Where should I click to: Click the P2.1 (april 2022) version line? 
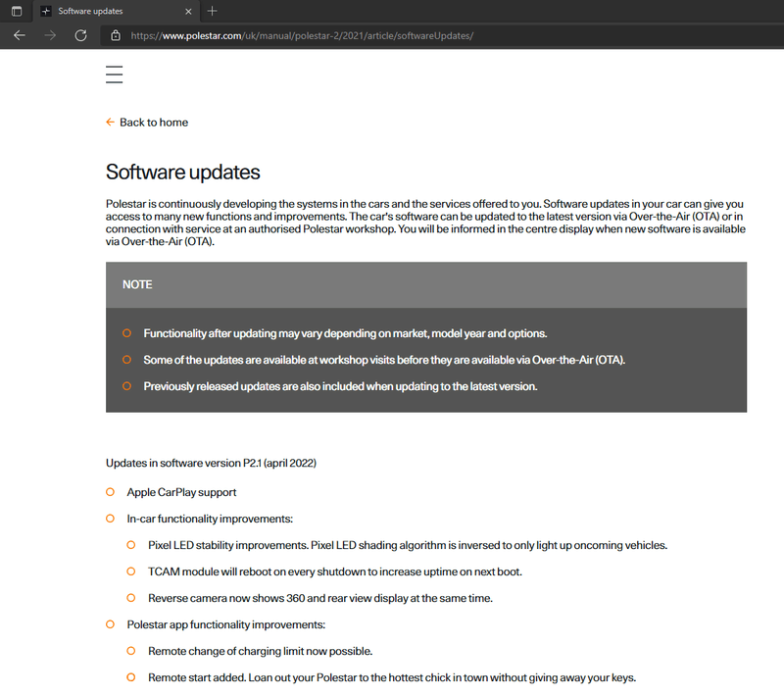[x=211, y=462]
